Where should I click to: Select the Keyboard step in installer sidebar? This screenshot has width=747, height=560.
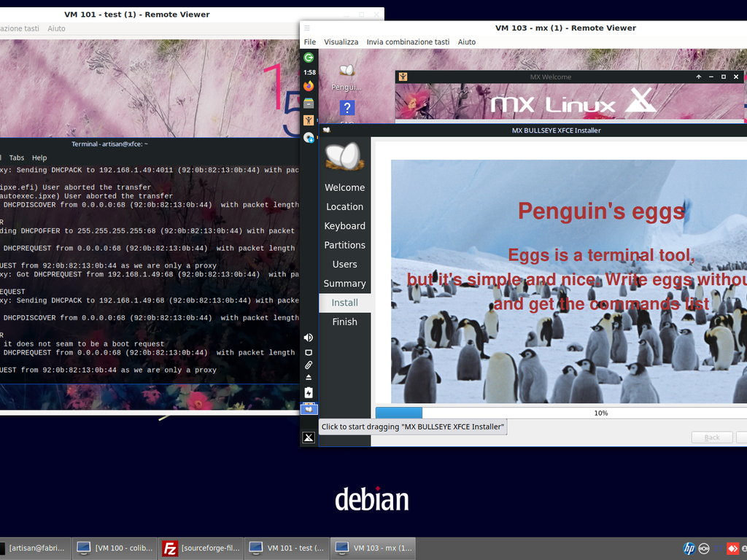(x=345, y=226)
